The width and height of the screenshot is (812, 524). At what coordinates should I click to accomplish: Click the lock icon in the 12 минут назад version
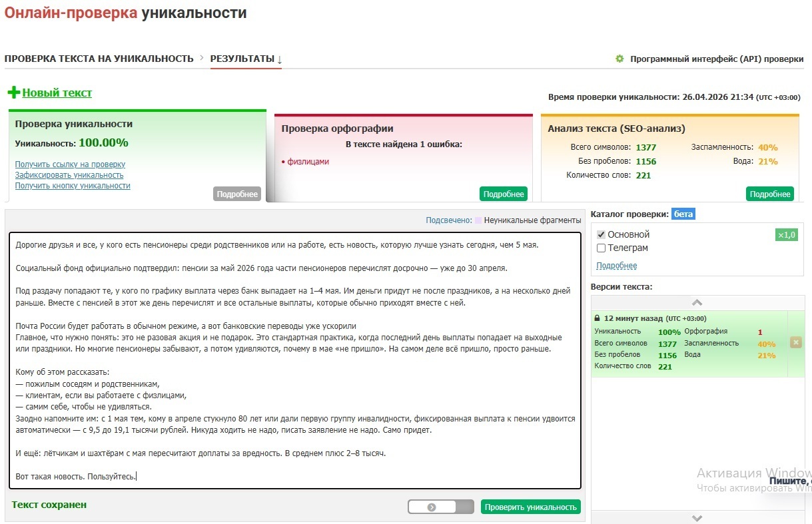click(x=597, y=318)
